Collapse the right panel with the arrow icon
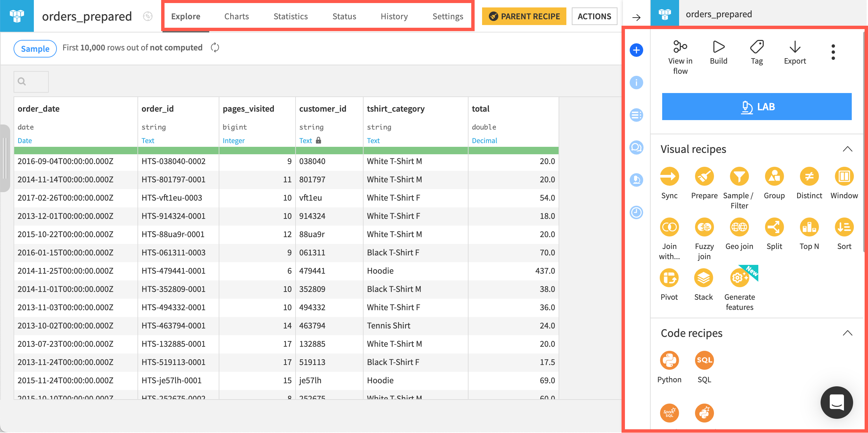868x433 pixels. coord(636,17)
